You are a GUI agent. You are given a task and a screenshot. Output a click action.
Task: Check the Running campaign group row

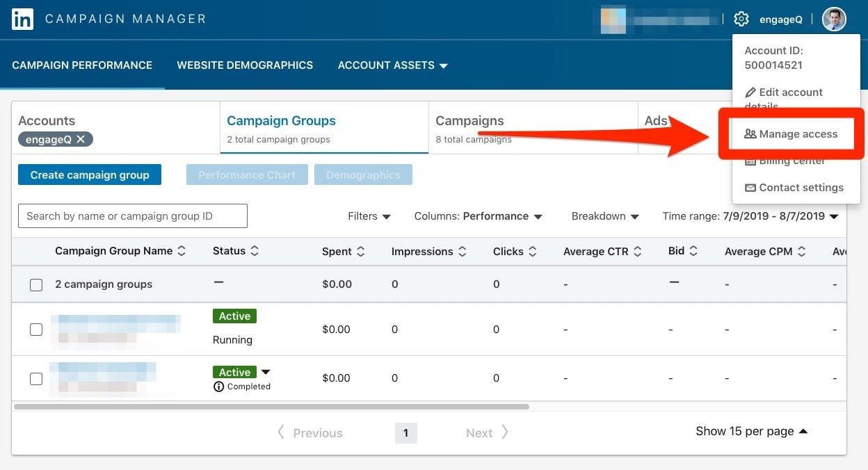36,330
